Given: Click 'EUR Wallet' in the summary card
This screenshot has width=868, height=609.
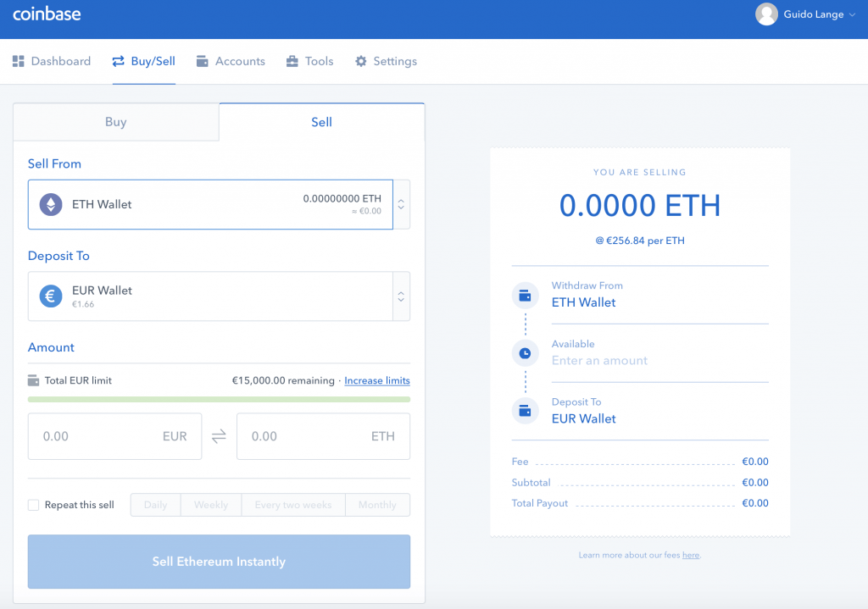Looking at the screenshot, I should 583,418.
